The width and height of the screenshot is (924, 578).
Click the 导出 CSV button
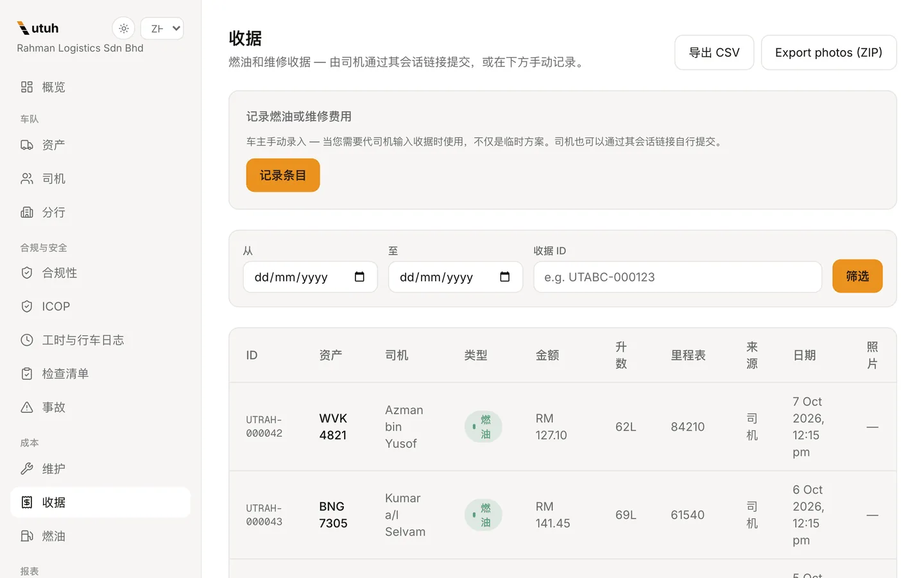[714, 53]
